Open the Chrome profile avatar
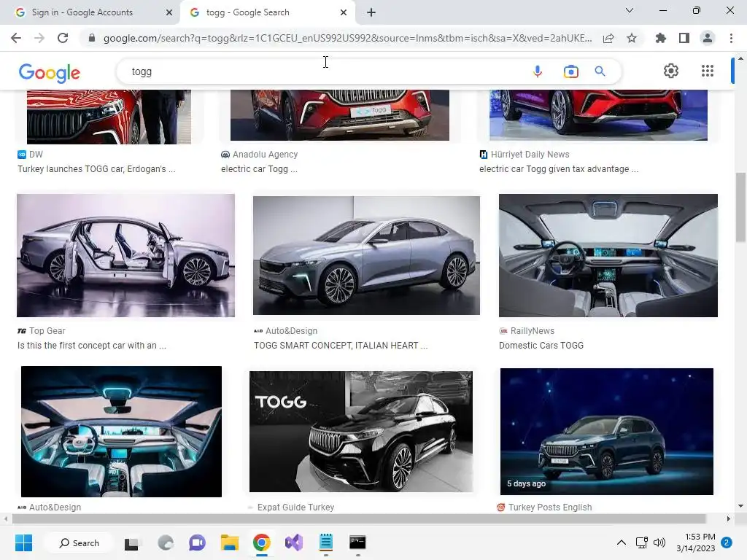This screenshot has width=747, height=560. (708, 38)
